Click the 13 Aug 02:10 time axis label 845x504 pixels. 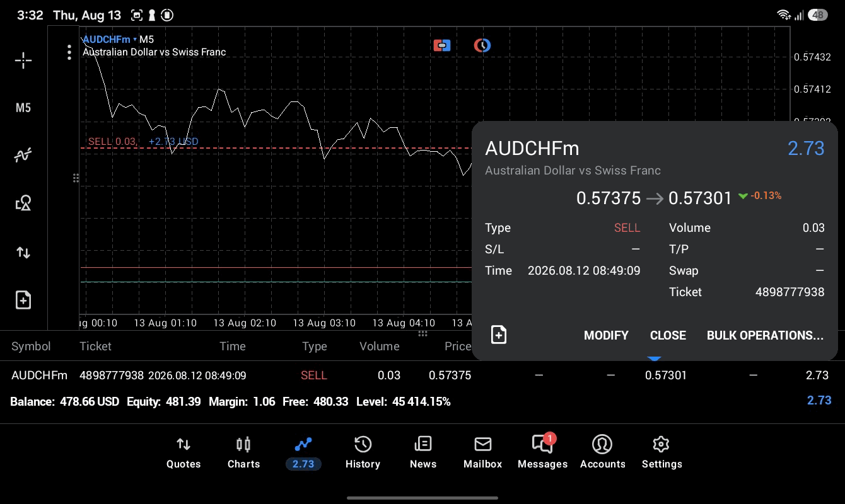point(245,323)
